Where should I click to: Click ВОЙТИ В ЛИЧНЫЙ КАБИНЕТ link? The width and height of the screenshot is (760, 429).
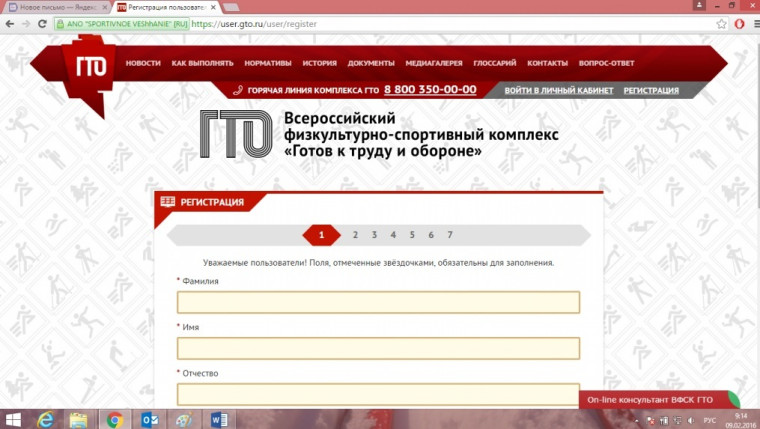pos(558,90)
